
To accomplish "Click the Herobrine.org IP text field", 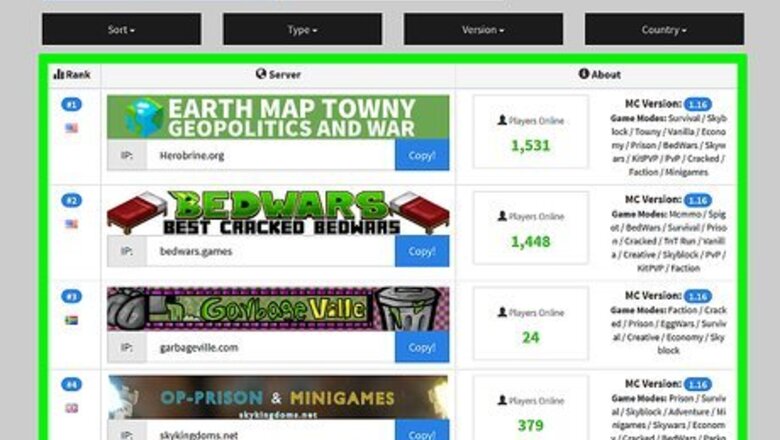I will (271, 155).
